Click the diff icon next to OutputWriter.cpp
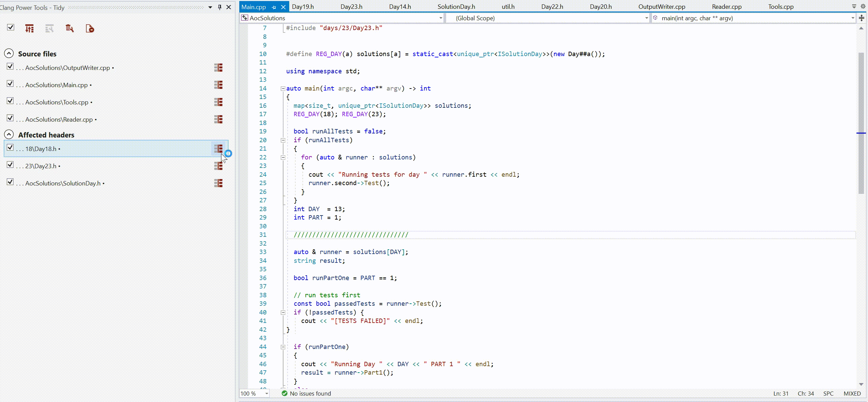The height and width of the screenshot is (402, 868). (218, 68)
